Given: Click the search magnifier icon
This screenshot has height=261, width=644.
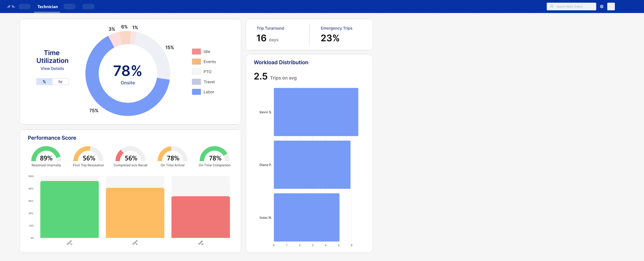Looking at the screenshot, I should [552, 7].
